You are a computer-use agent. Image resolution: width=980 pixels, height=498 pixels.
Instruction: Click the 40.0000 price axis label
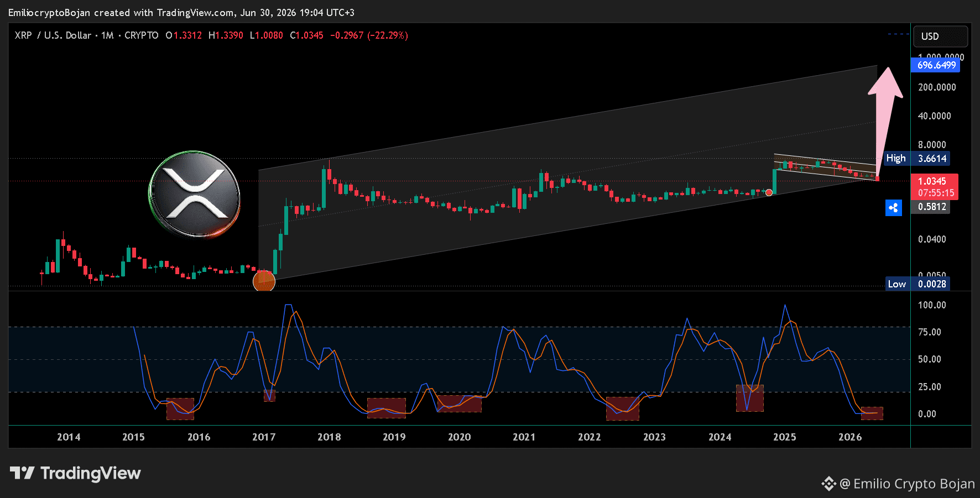coord(935,116)
